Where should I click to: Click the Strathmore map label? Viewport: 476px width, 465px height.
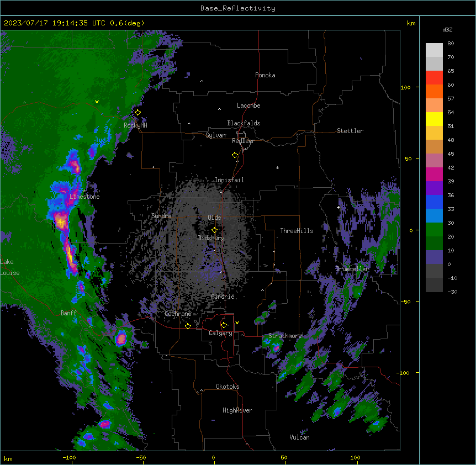(285, 336)
